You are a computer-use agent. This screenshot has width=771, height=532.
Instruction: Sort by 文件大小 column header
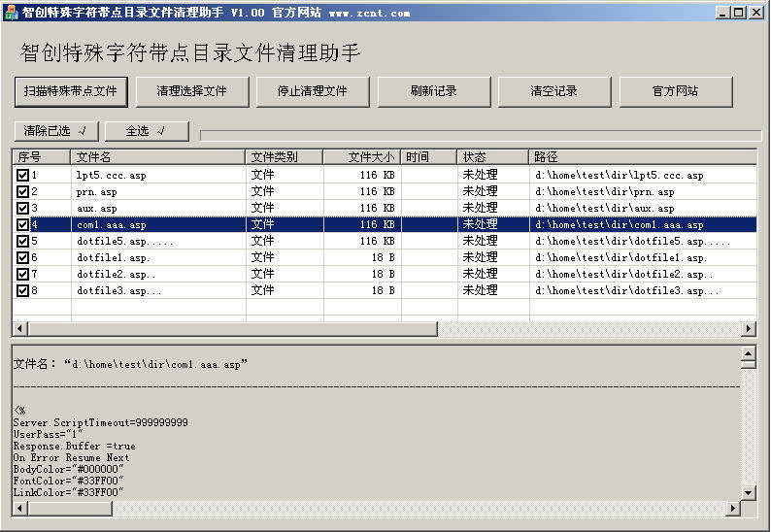click(x=362, y=157)
